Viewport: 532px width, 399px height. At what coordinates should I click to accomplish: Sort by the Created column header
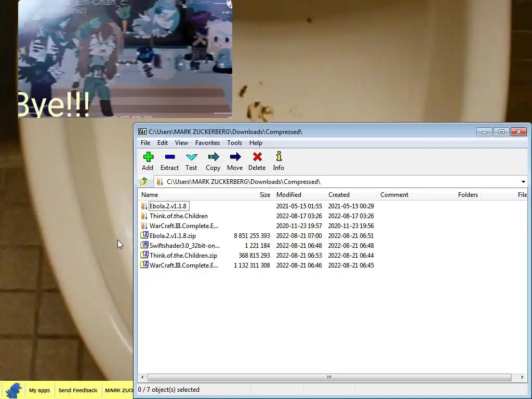[x=351, y=195]
